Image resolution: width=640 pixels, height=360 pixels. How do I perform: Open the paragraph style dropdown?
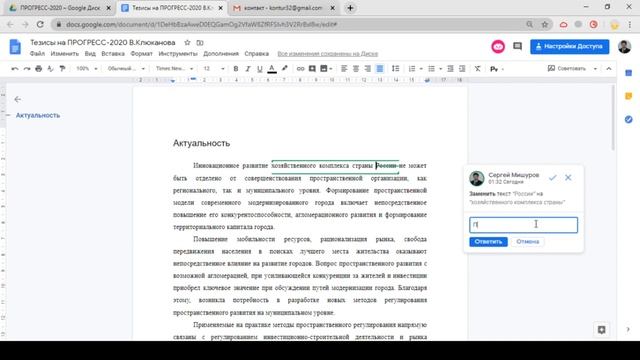coord(126,69)
